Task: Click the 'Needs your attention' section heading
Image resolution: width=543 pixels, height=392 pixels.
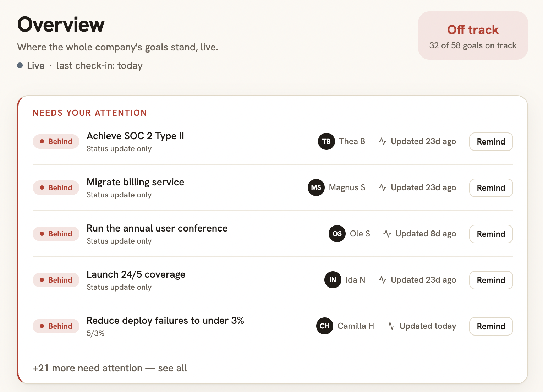Action: tap(90, 113)
